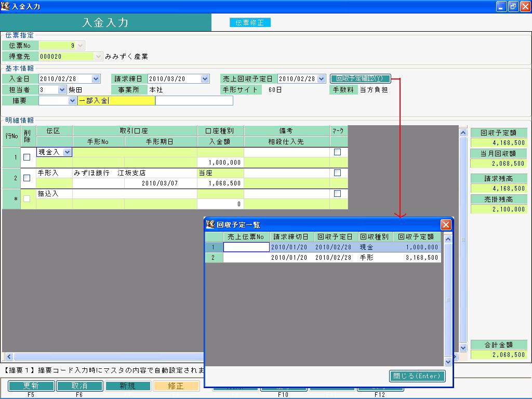Click the 売上伝票No cell of dialog row 1
Image resolution: width=532 pixels, height=399 pixels.
click(246, 247)
